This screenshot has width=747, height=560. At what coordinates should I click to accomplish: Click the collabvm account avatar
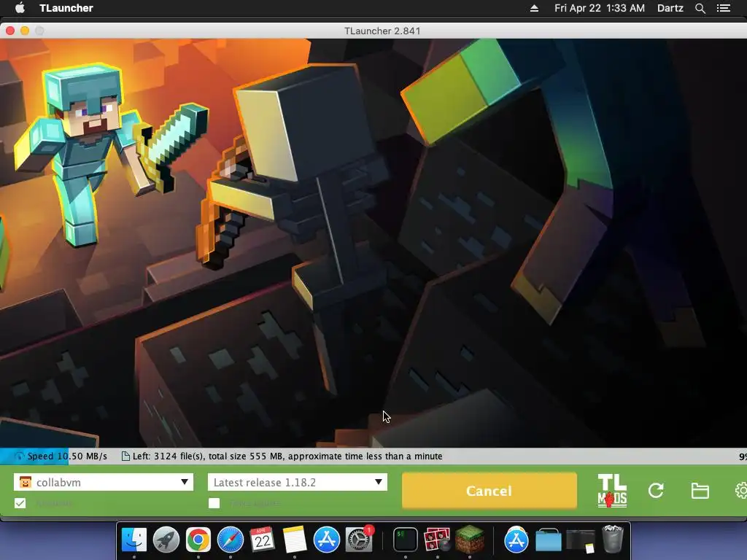pos(26,483)
